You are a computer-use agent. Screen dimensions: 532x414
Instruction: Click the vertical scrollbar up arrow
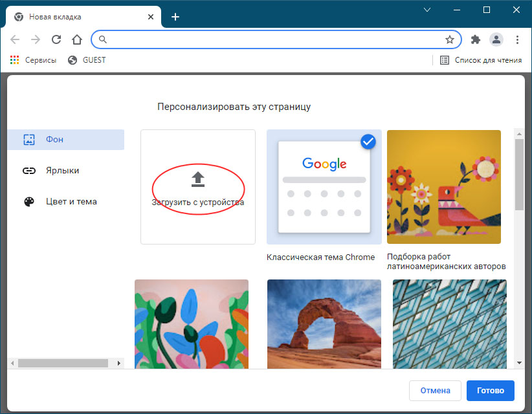tap(519, 134)
